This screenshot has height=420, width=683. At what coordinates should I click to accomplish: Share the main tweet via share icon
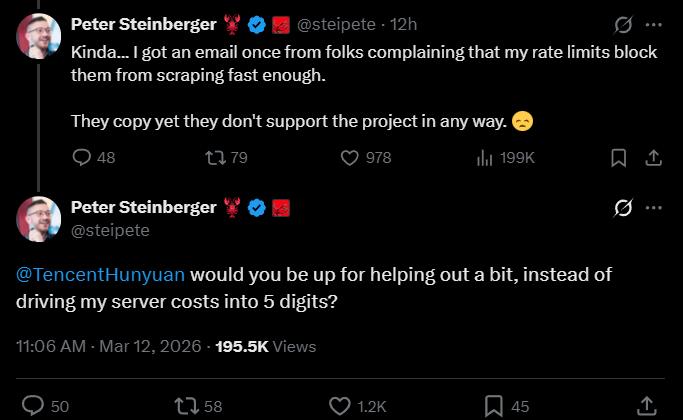[646, 405]
